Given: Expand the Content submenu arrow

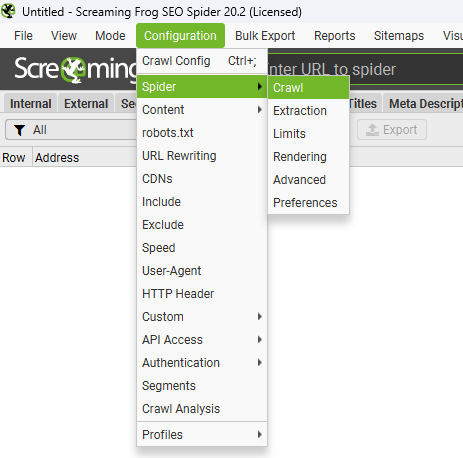Looking at the screenshot, I should click(x=260, y=109).
